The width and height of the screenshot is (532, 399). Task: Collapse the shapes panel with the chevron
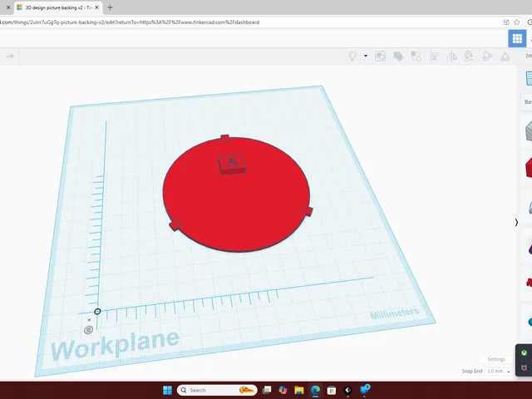[x=516, y=223]
